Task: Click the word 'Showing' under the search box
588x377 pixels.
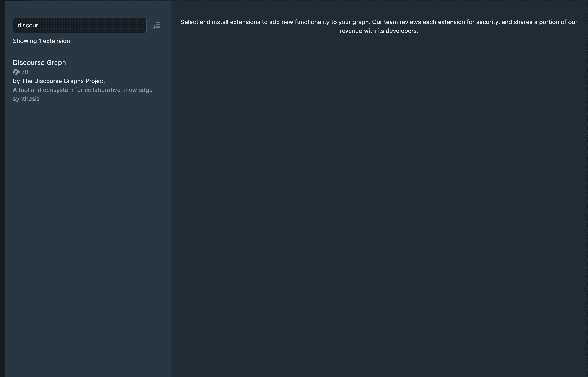Action: 25,41
